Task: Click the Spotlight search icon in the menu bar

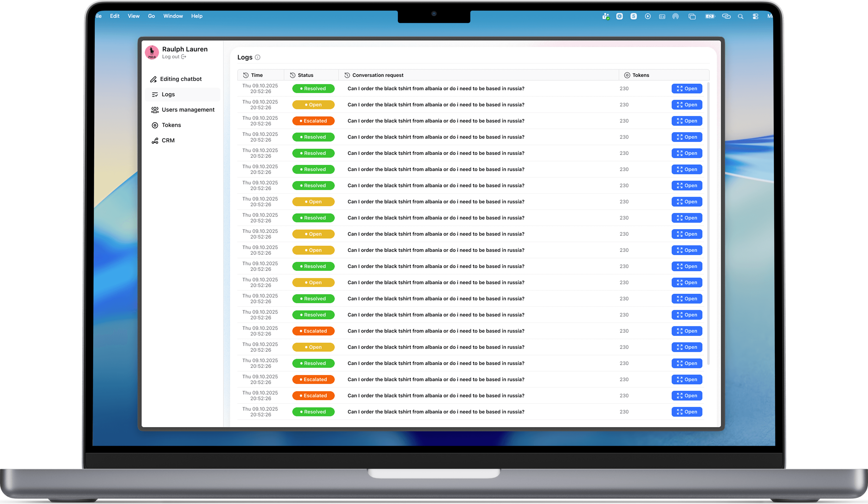Action: (x=740, y=17)
